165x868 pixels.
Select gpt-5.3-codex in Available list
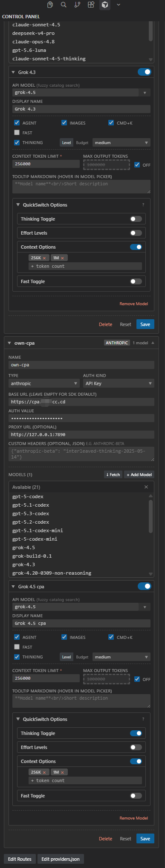click(x=31, y=513)
